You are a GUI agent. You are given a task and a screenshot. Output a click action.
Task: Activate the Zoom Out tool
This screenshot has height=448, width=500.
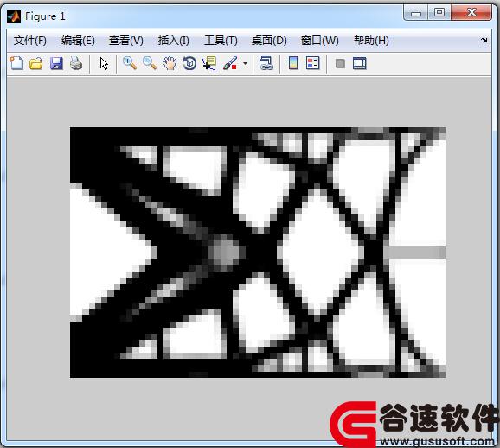coord(150,63)
